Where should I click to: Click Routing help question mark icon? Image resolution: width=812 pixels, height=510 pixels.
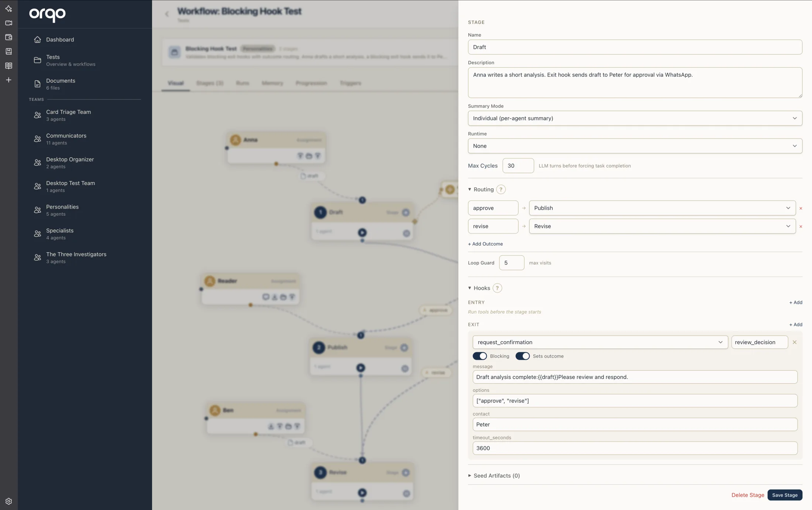[x=501, y=189]
